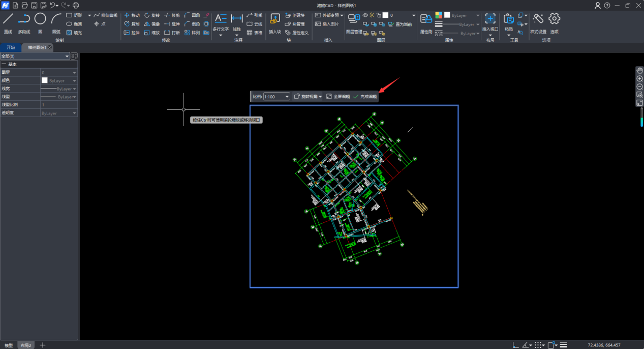Toggle layer visibility eye icon

pyautogui.click(x=365, y=15)
